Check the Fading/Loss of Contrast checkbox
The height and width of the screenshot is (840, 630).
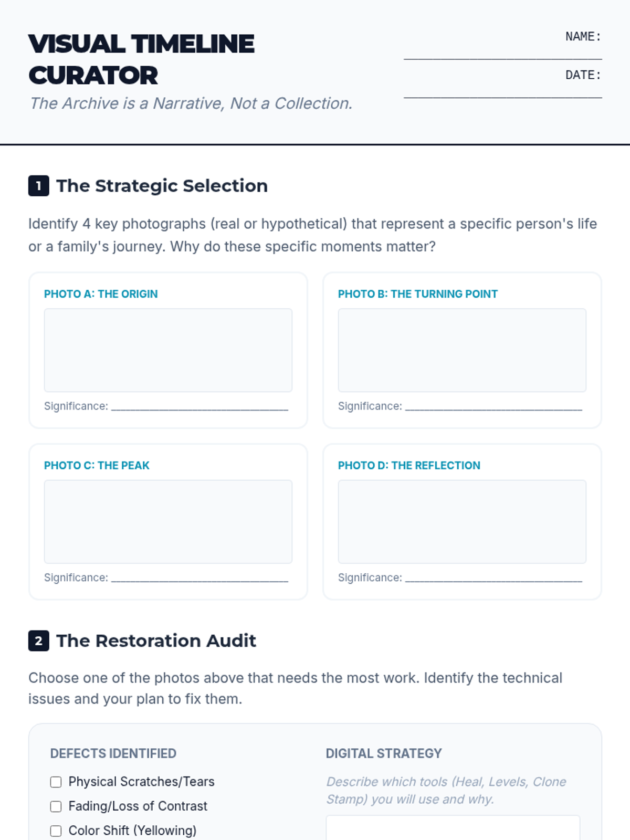[56, 806]
